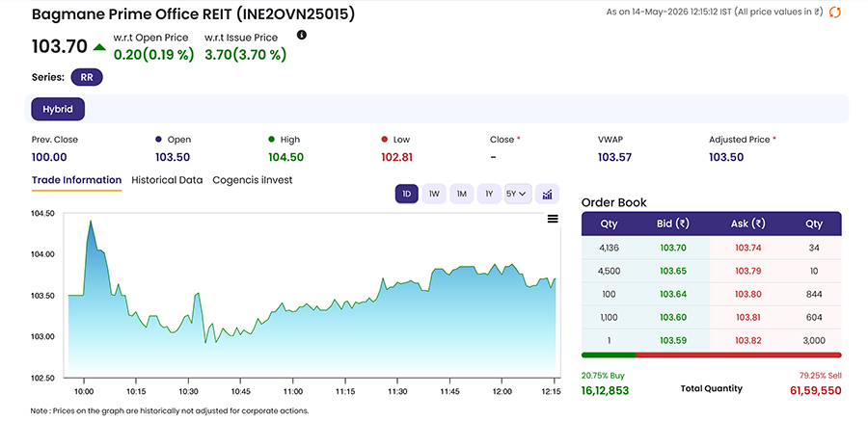Select the 1M chart range

(x=462, y=195)
